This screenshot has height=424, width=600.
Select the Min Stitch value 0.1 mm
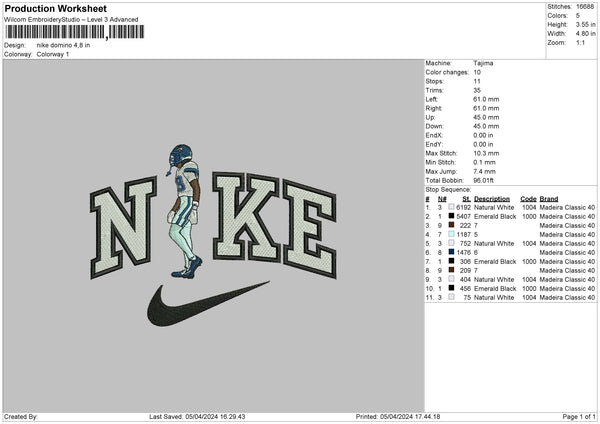(484, 162)
